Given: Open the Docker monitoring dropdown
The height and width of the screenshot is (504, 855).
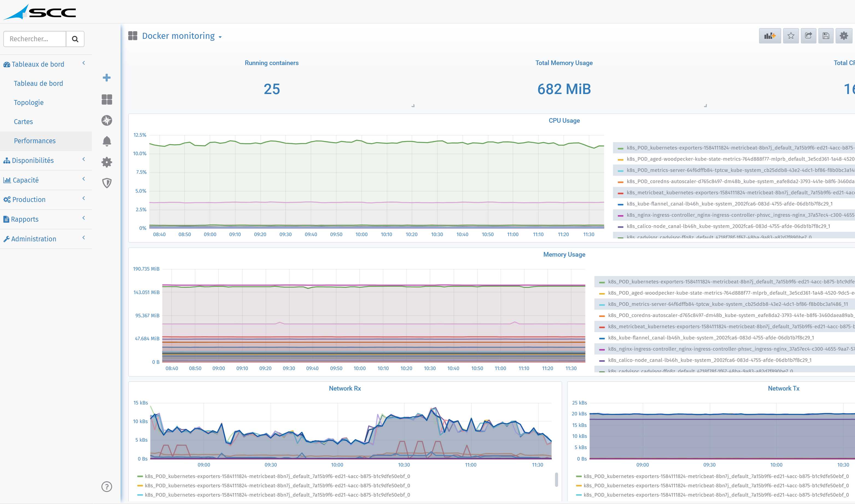Looking at the screenshot, I should 182,36.
